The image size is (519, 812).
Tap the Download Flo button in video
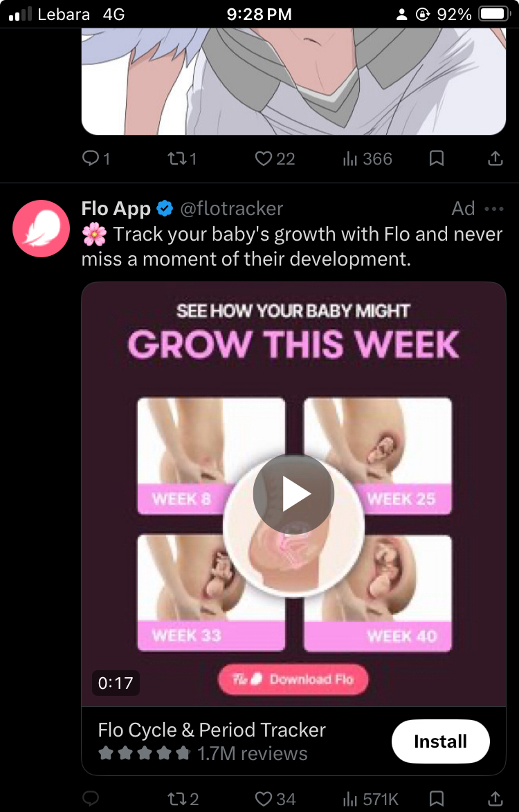pos(293,680)
